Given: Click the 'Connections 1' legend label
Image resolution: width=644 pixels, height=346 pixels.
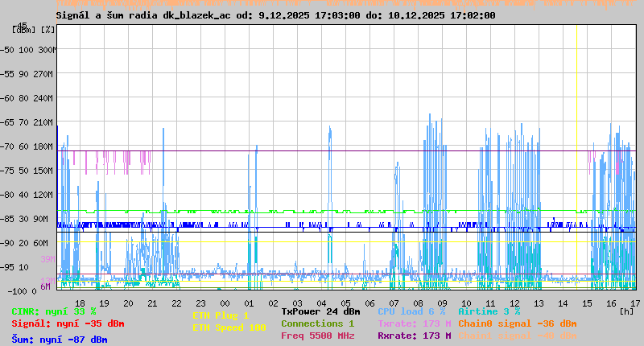Looking at the screenshot, I should [x=317, y=323].
